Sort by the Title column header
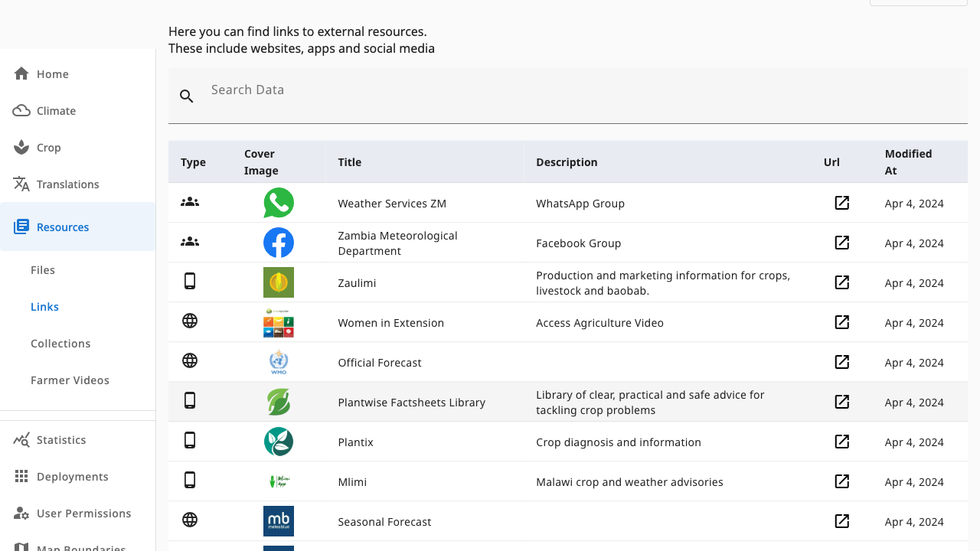Viewport: 980px width, 551px height. [x=349, y=162]
